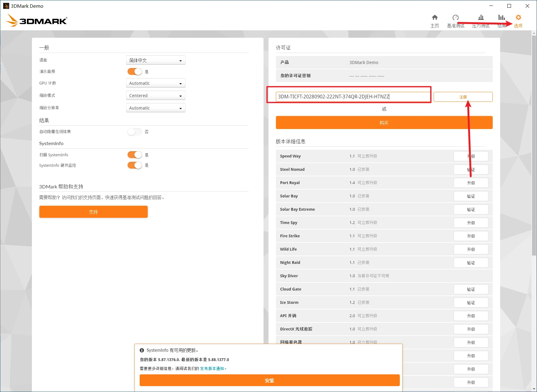Screen dimensions: 537x392
Task: Verify the Solar Bay Extreme test
Action: 471,209
